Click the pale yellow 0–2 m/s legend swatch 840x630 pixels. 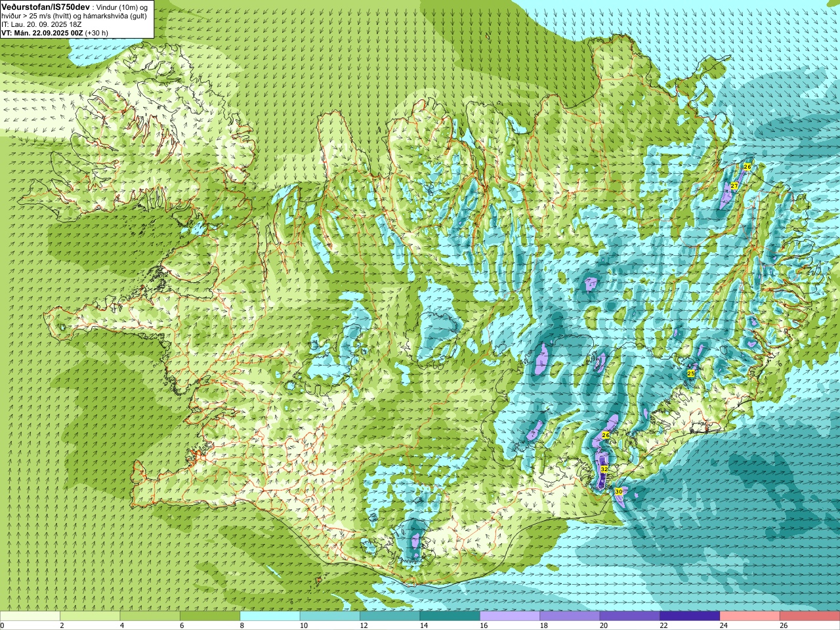[30, 616]
